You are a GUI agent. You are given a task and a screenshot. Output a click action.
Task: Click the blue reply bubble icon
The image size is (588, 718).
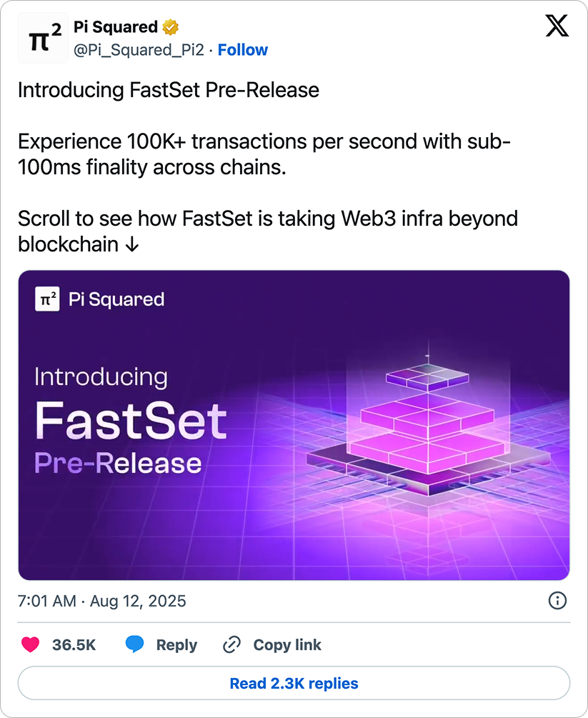point(134,644)
